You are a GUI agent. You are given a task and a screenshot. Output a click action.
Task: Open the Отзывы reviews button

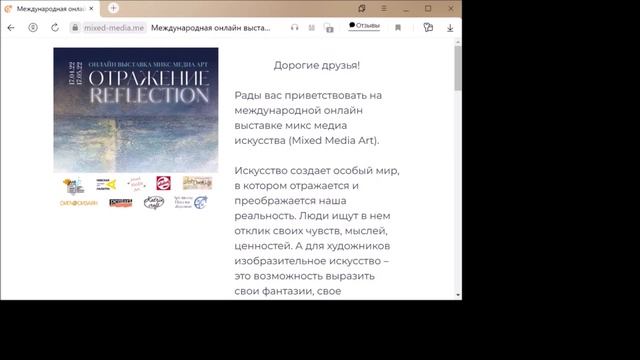(x=364, y=26)
